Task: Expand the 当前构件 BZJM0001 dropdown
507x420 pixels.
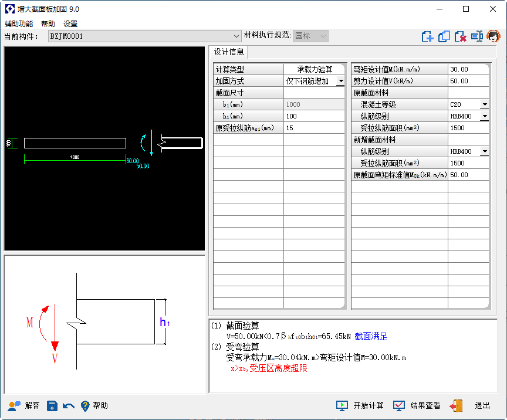Action: coord(236,36)
